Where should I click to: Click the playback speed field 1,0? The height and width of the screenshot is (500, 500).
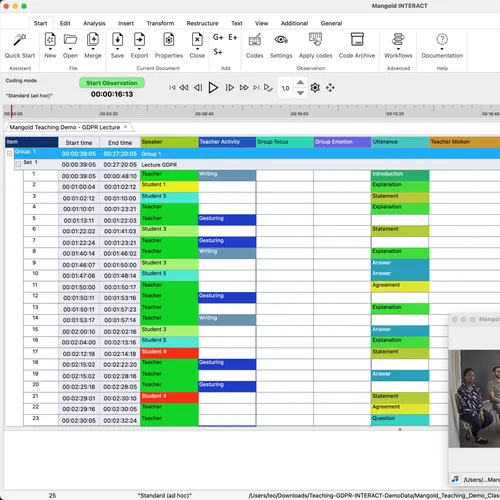tap(285, 88)
